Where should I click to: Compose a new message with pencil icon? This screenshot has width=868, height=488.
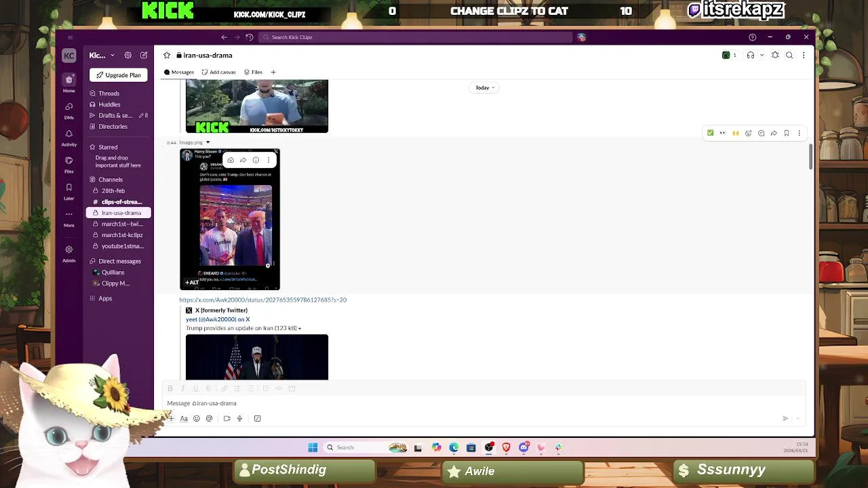[x=144, y=55]
